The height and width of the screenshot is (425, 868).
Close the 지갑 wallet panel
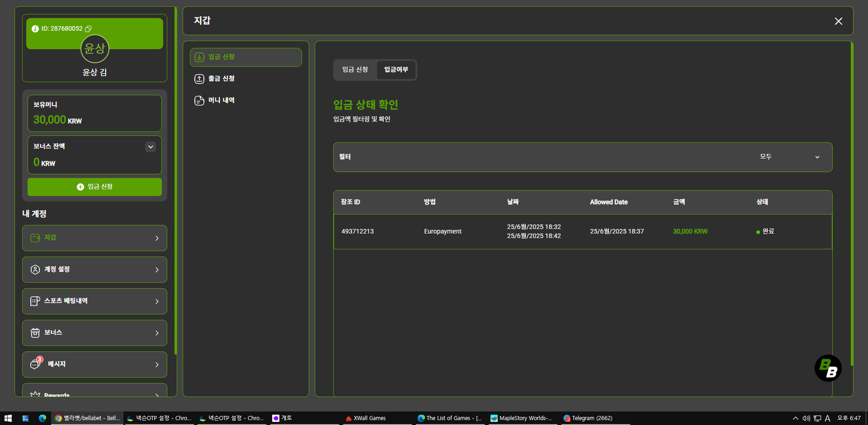click(838, 21)
